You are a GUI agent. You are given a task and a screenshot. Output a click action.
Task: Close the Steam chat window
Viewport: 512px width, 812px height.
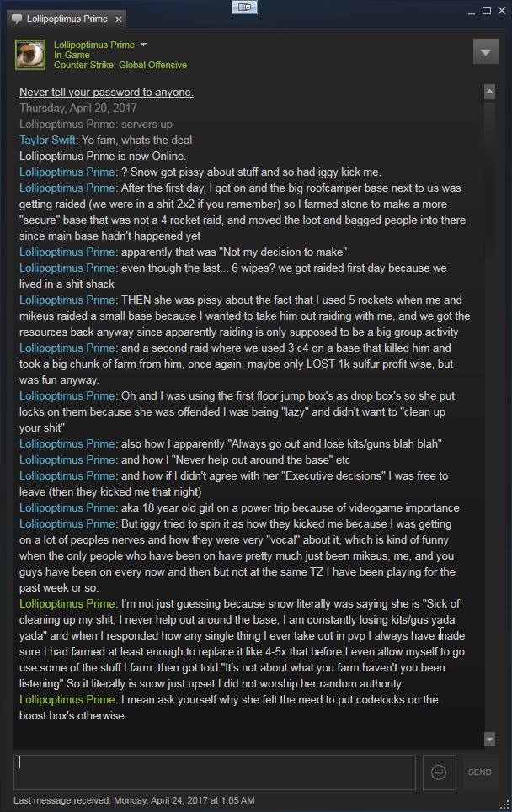tap(502, 11)
